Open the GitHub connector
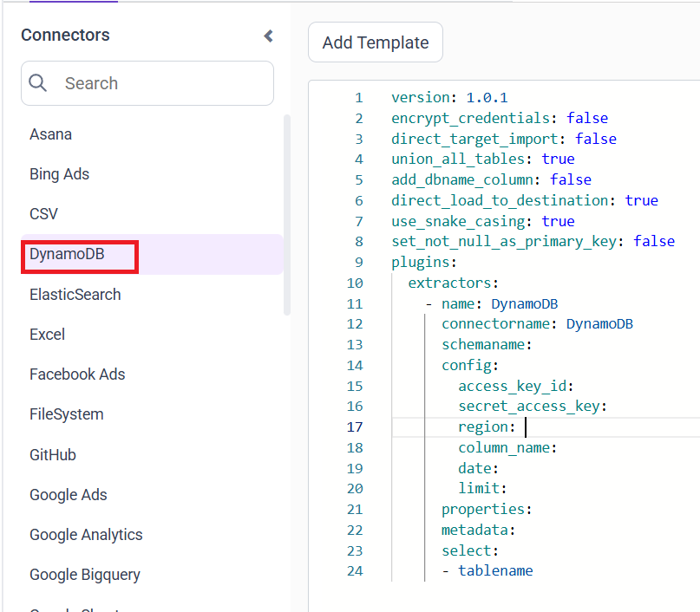The image size is (700, 612). (x=53, y=454)
